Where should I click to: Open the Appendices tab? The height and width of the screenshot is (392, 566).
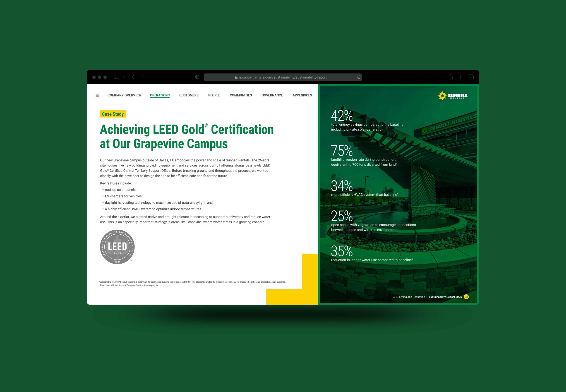coord(302,95)
